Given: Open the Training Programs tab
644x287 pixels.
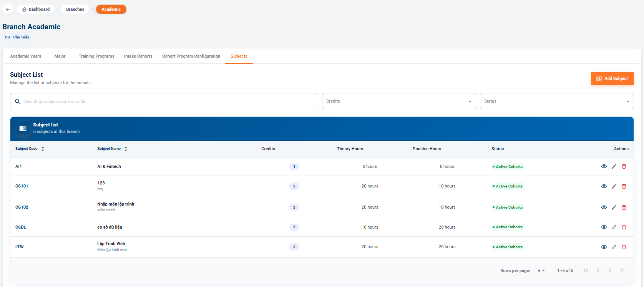Looking at the screenshot, I should 96,56.
